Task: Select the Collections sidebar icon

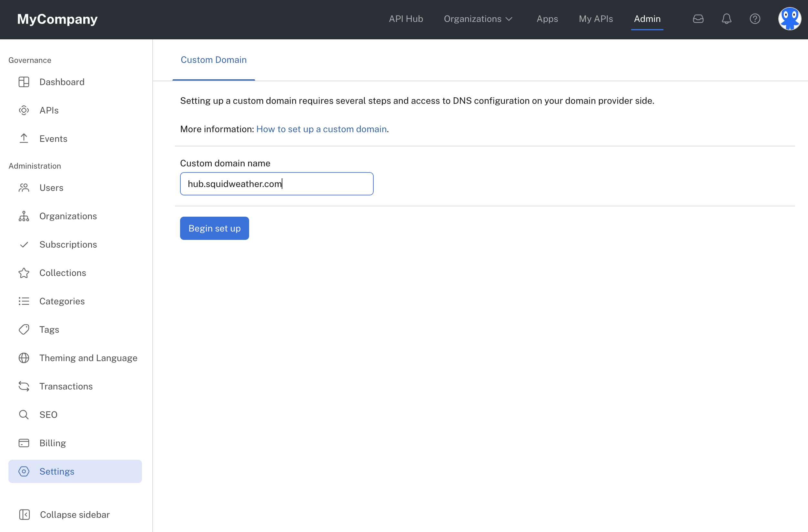Action: point(24,272)
